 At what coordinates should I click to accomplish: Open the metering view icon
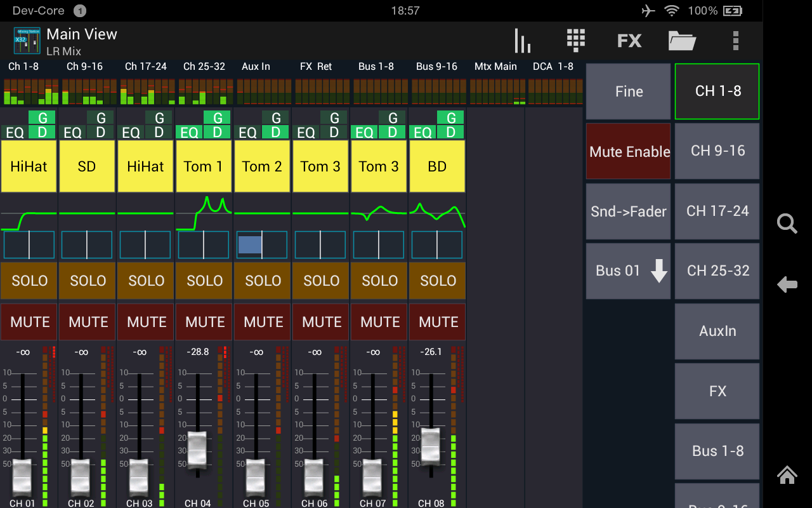(521, 40)
